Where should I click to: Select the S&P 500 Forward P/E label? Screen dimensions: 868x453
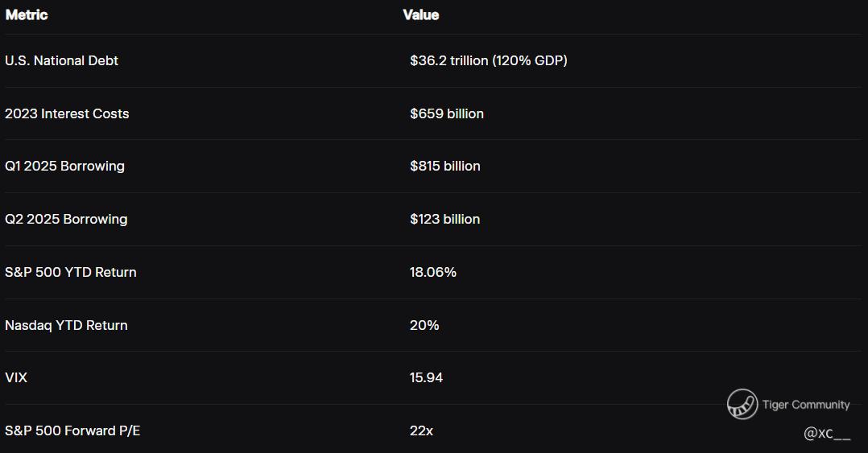pyautogui.click(x=72, y=430)
